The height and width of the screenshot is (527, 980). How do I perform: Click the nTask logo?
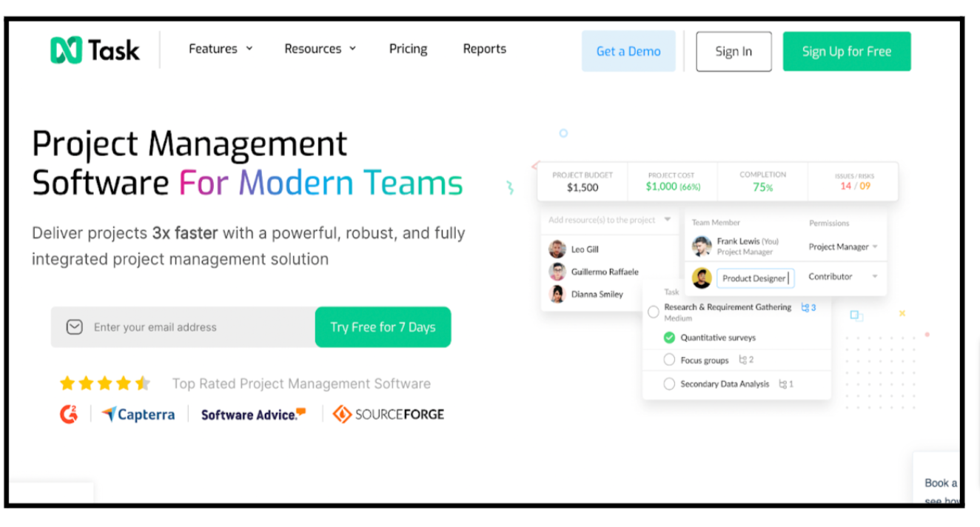pos(95,50)
